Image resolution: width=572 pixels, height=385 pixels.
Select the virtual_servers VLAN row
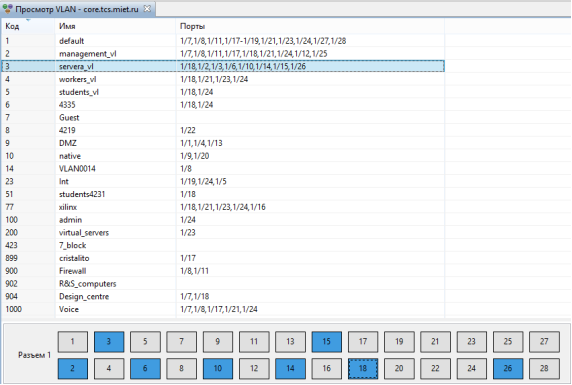pyautogui.click(x=223, y=232)
